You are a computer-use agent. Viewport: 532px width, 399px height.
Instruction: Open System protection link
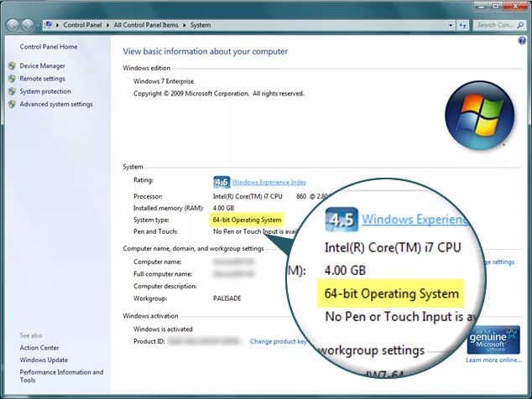pyautogui.click(x=45, y=91)
